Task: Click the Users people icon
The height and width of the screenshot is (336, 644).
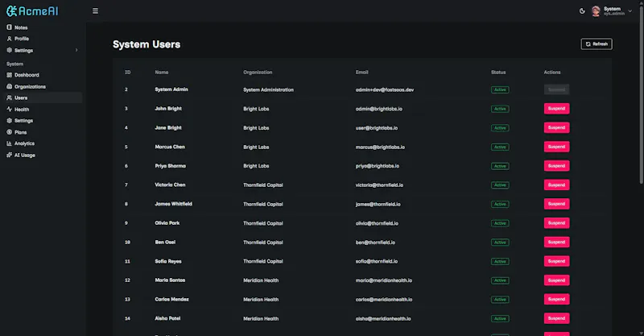Action: tap(9, 97)
